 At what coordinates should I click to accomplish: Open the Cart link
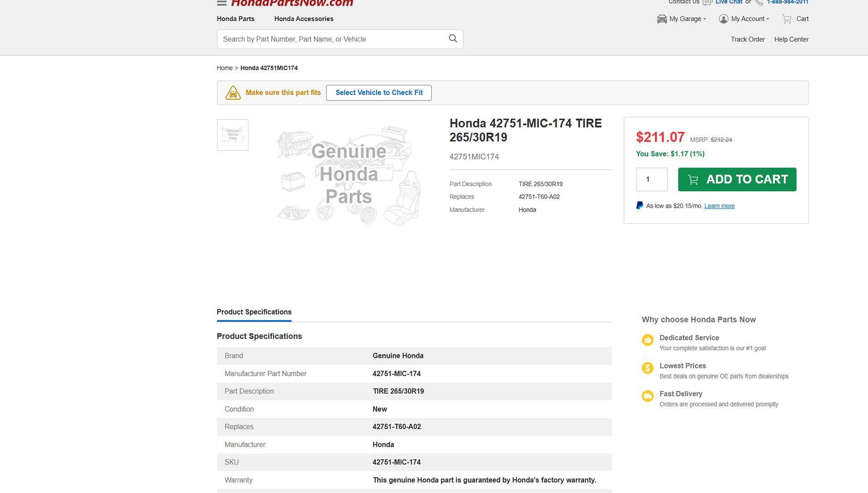pyautogui.click(x=802, y=19)
